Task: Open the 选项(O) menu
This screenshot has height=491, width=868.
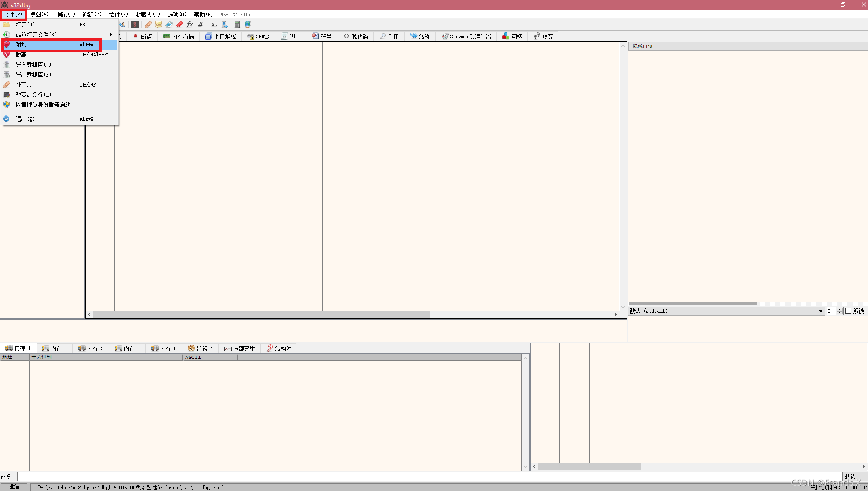Action: (177, 15)
